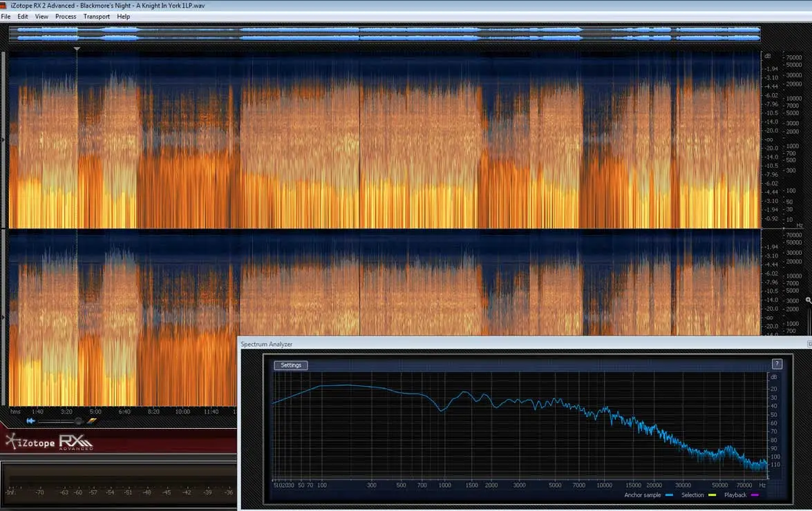Open the View menu
The image size is (812, 511).
click(x=41, y=17)
